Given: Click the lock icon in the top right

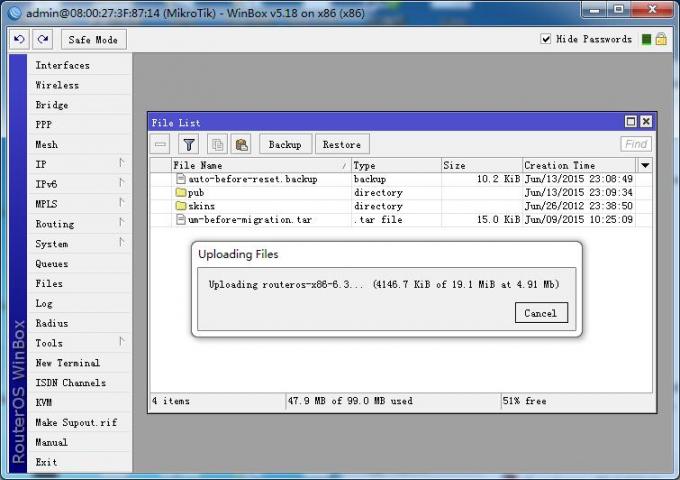Looking at the screenshot, I should coord(661,39).
